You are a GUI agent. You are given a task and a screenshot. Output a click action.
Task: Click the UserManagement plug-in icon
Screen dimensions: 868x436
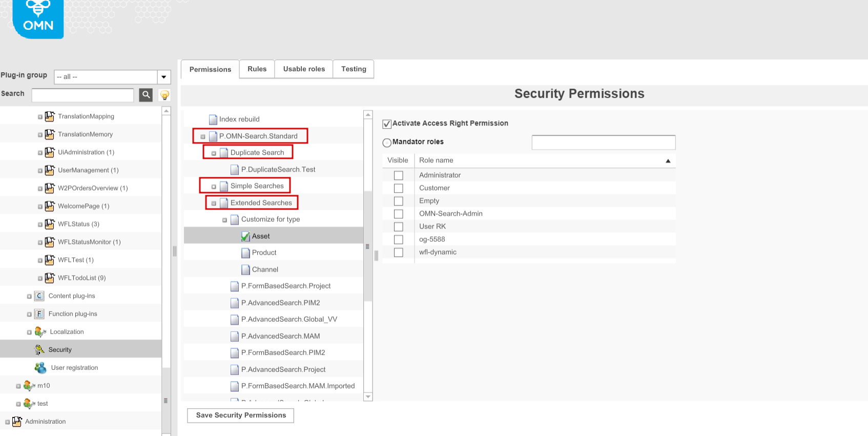click(x=50, y=170)
